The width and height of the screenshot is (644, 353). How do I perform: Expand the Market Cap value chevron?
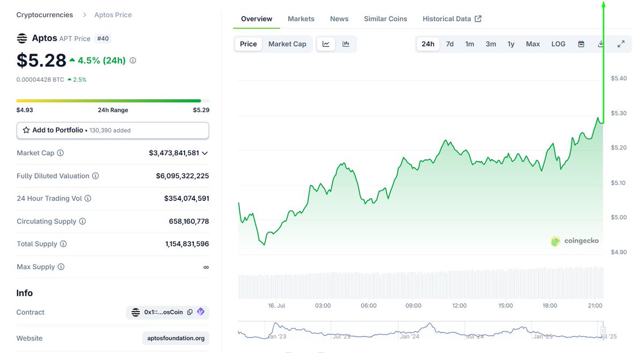click(204, 153)
